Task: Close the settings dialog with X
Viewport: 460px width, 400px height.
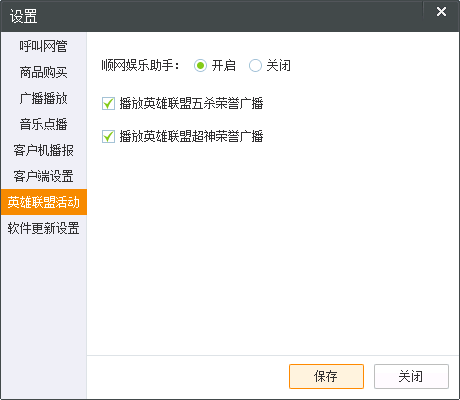Action: pyautogui.click(x=441, y=12)
